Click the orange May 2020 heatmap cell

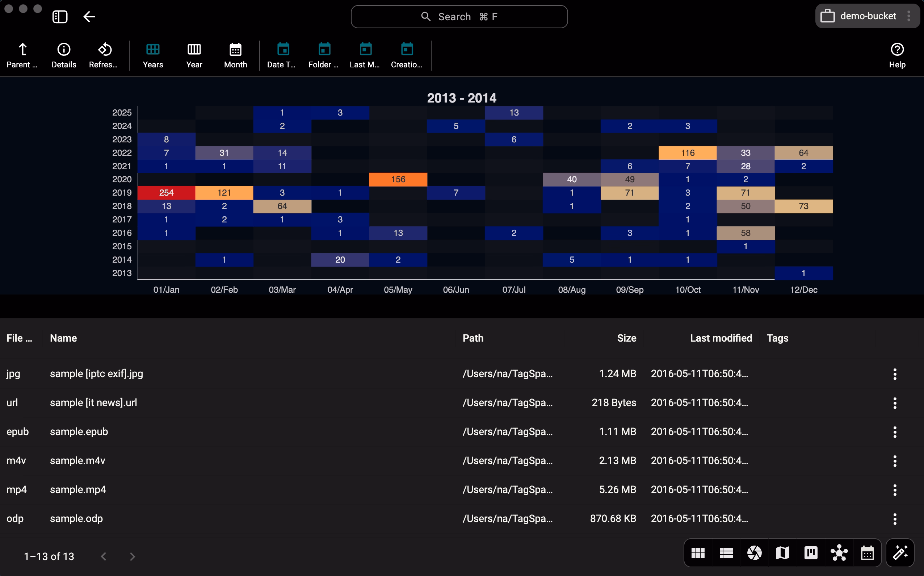click(x=398, y=179)
